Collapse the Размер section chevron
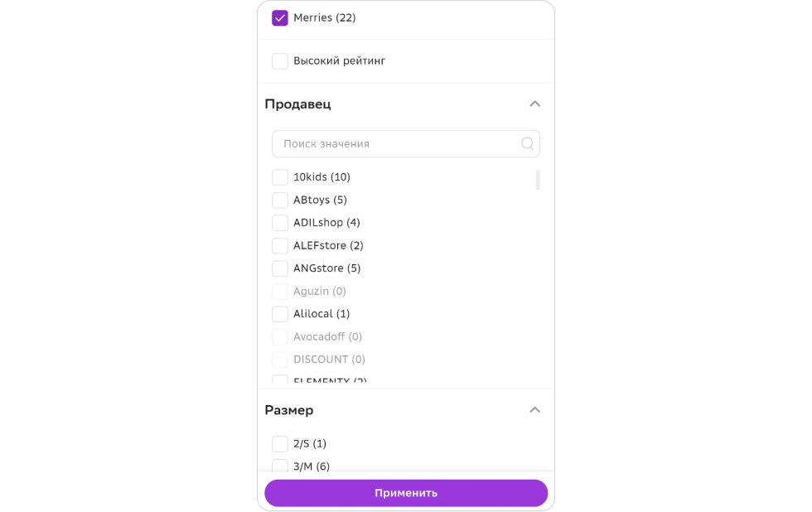812x512 pixels. point(535,410)
